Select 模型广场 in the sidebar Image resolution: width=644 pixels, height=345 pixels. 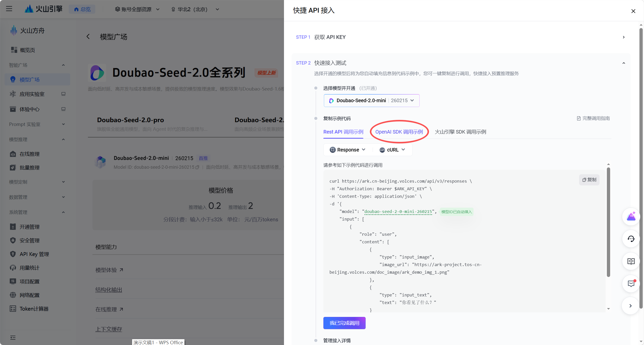[x=37, y=79]
